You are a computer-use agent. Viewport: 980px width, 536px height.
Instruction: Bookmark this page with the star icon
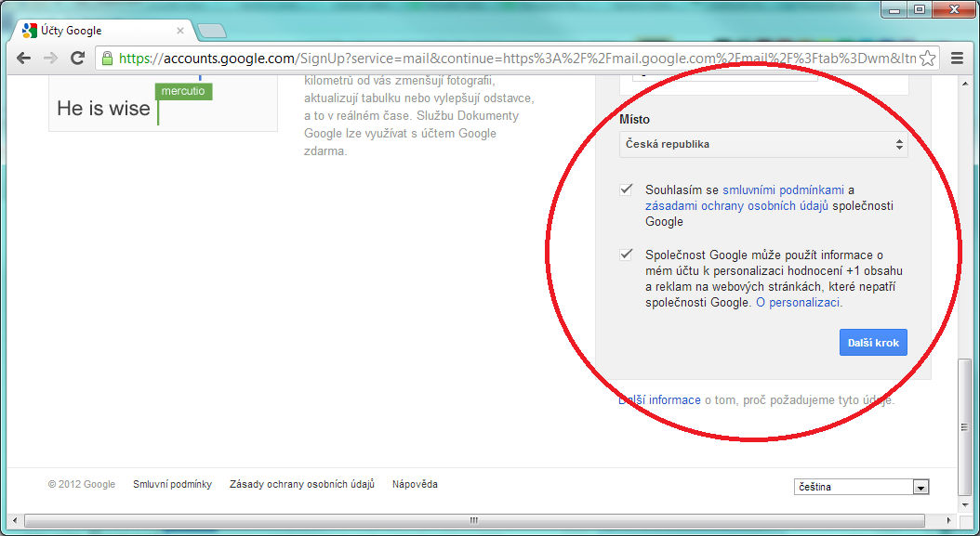[928, 59]
